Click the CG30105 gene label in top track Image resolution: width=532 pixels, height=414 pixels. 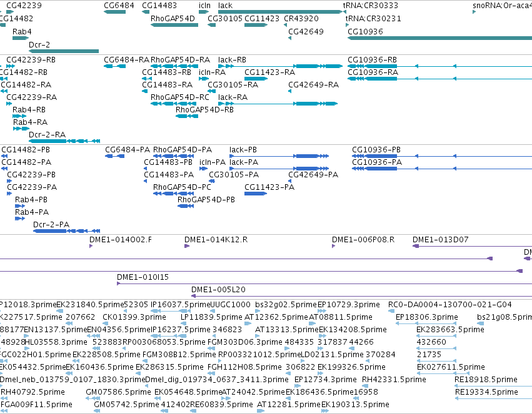(225, 19)
